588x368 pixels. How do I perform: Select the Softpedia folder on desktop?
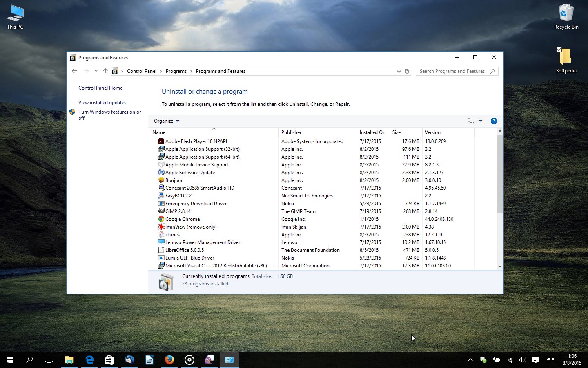(x=566, y=60)
